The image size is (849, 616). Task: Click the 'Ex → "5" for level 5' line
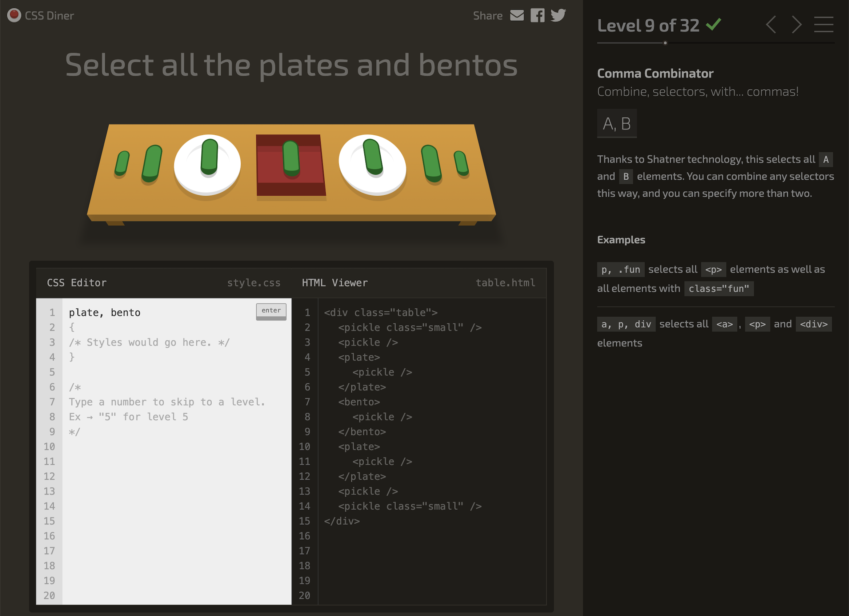point(128,417)
